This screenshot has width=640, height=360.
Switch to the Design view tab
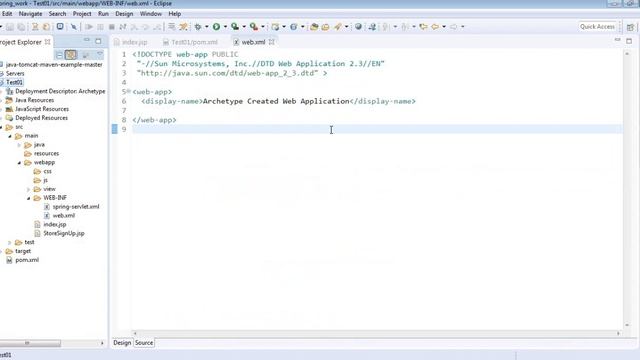coord(122,343)
